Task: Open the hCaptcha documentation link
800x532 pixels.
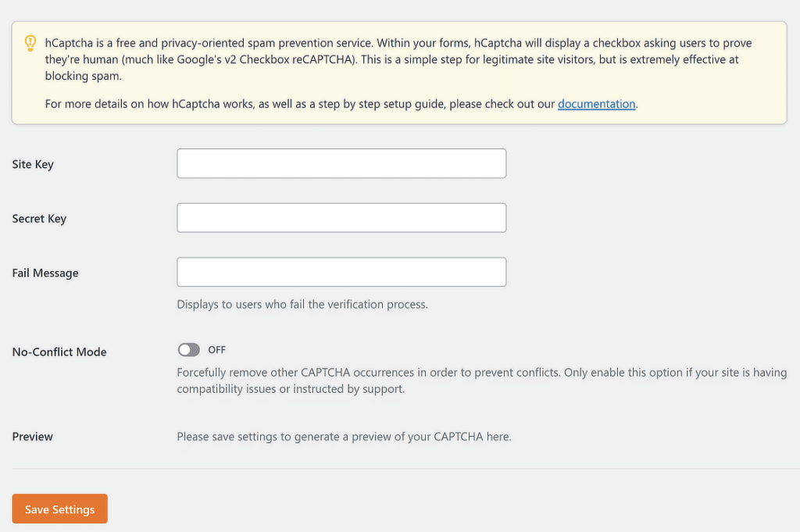Action: click(596, 103)
